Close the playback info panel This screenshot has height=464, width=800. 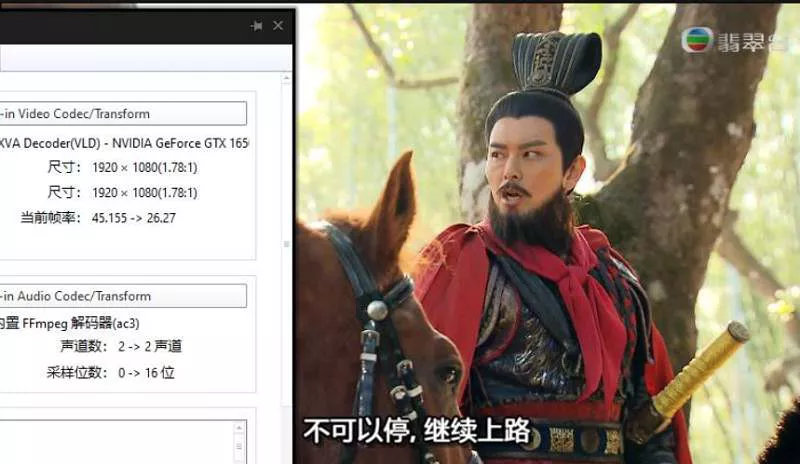pos(278,26)
